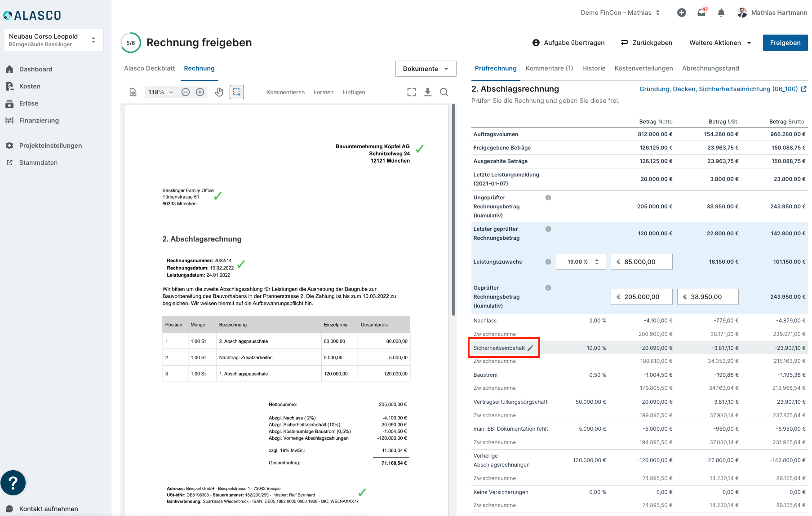Switch to the Kommentare (1) tab
The image size is (812, 516).
549,68
